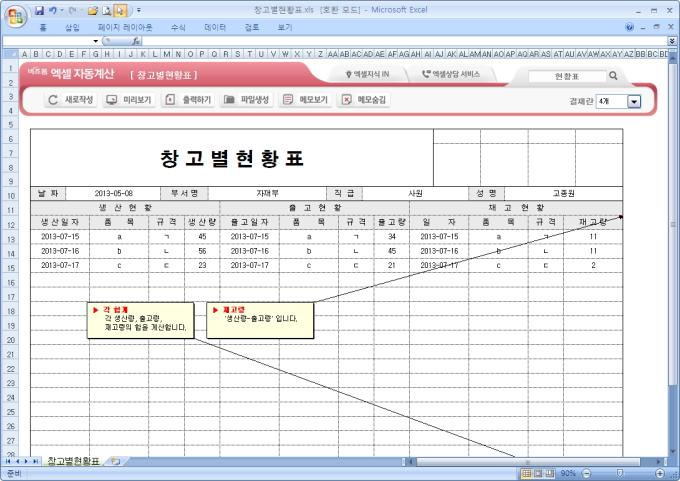Click the insert new worksheet tab icon
680x481 pixels.
115,461
